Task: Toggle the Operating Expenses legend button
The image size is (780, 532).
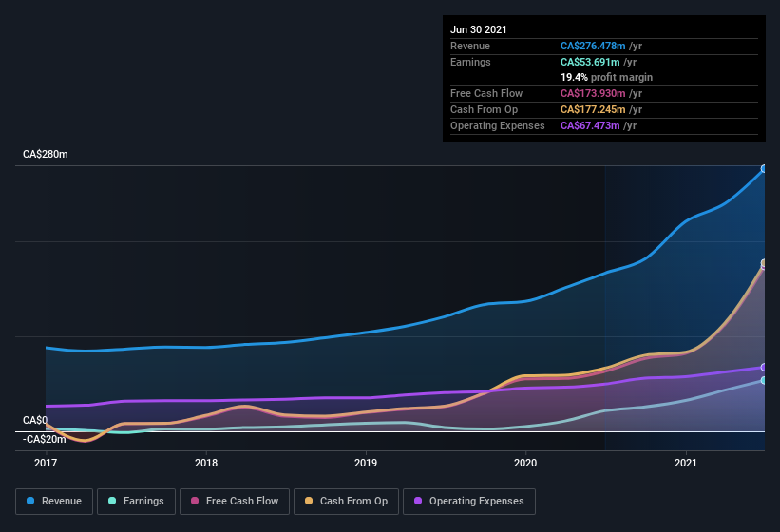Action: pyautogui.click(x=469, y=502)
